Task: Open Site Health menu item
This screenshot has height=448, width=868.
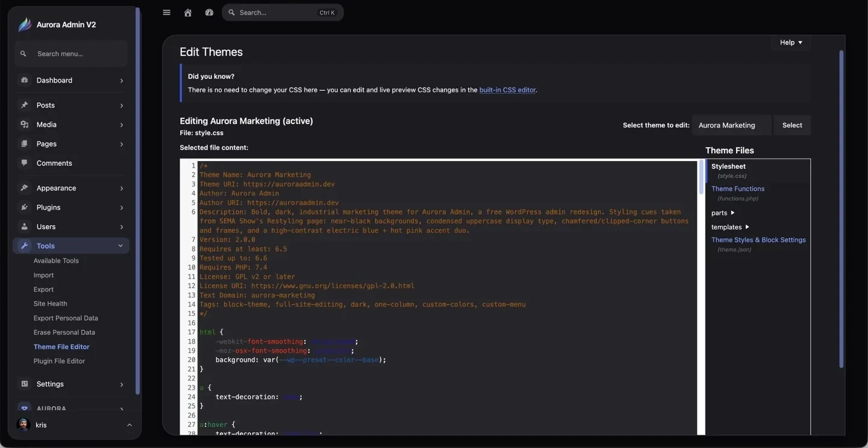Action: pyautogui.click(x=50, y=304)
